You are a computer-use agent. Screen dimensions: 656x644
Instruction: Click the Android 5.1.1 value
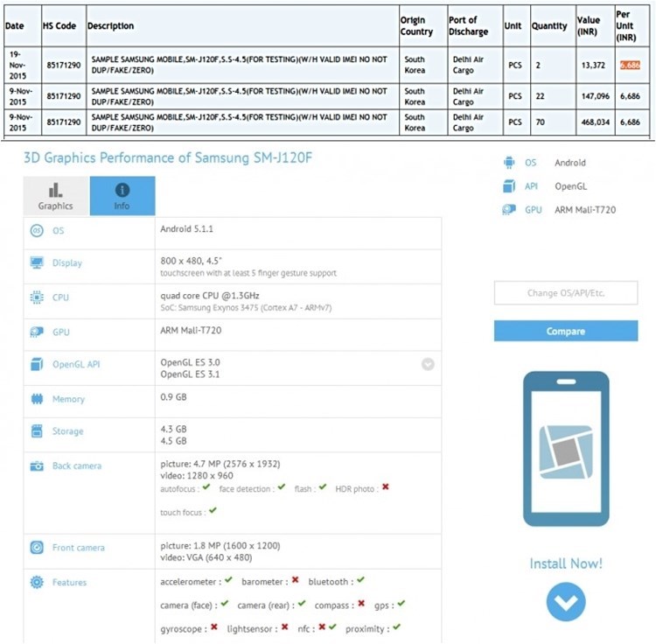[x=186, y=229]
